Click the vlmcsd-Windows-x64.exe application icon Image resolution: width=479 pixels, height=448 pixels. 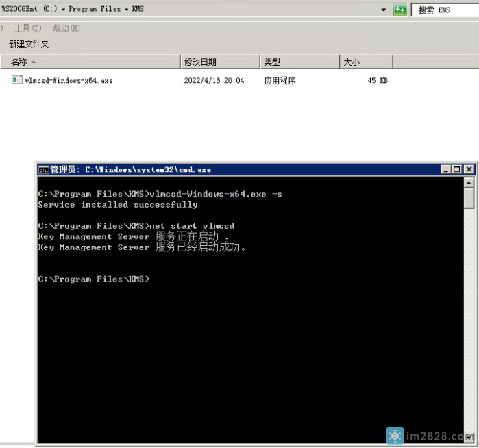[x=17, y=79]
